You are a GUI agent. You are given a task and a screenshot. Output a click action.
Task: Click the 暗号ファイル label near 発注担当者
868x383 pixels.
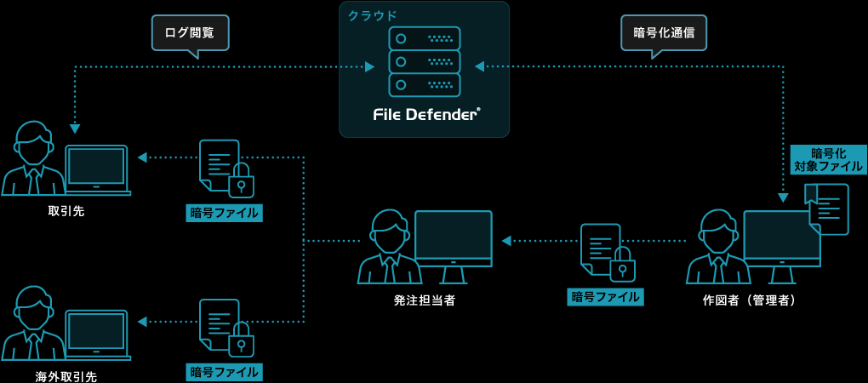tap(606, 297)
